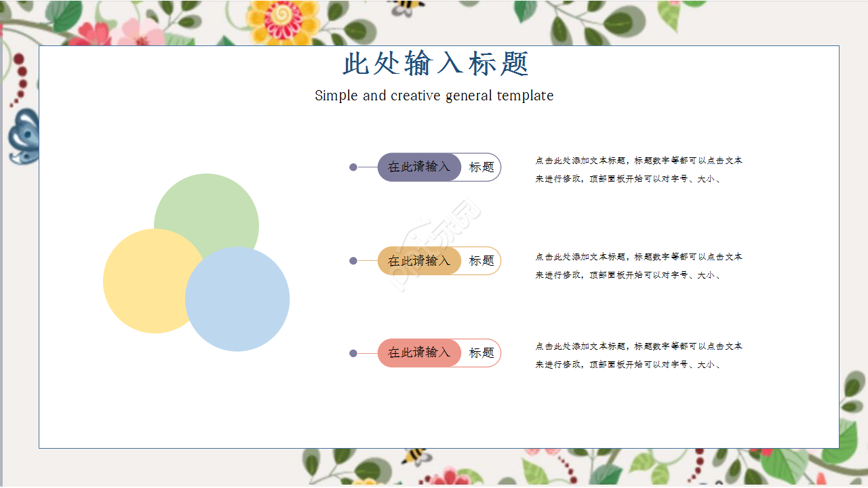
Task: Open the 标题 label next to purple pill
Action: (481, 167)
